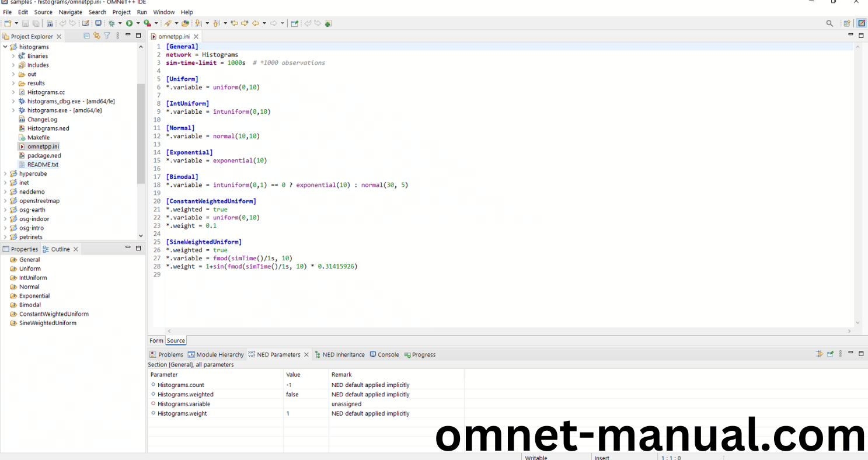
Task: Click the green Run button in toolbar
Action: pos(129,23)
